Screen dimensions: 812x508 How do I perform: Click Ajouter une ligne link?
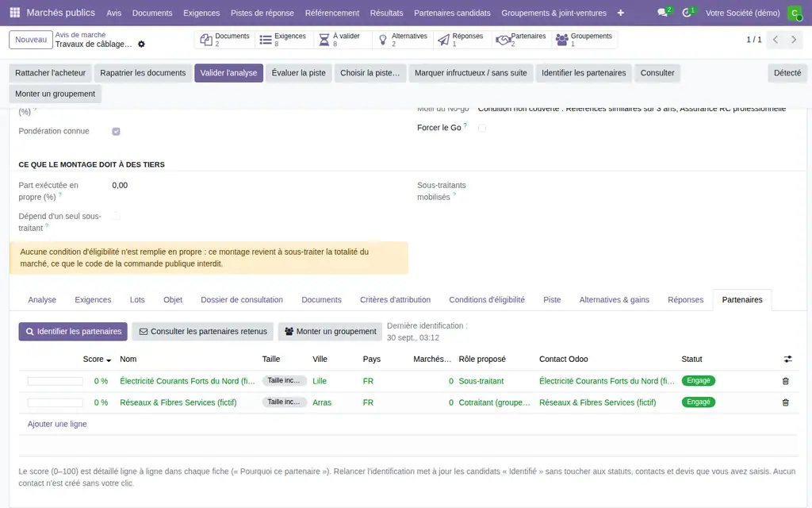click(57, 424)
